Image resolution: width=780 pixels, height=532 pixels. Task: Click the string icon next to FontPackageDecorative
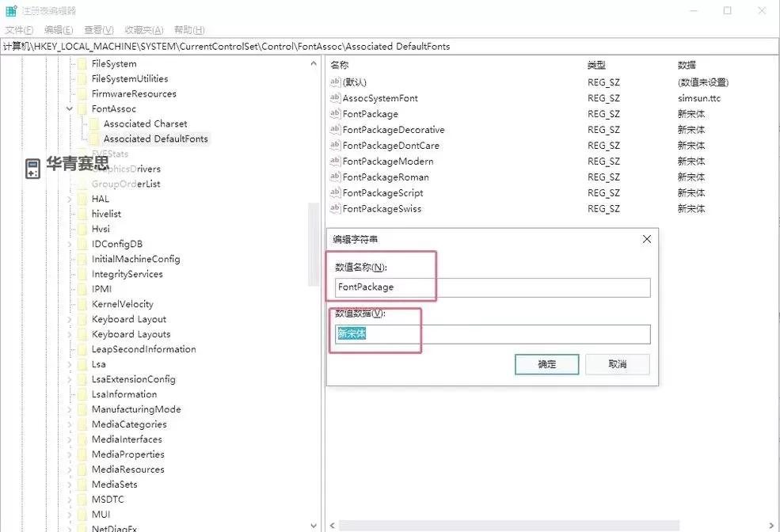[334, 130]
